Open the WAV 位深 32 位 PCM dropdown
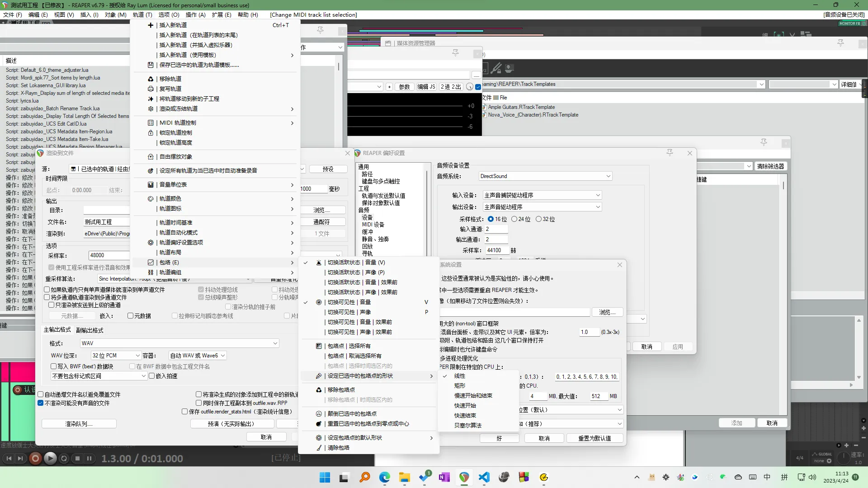This screenshot has height=488, width=868. (x=116, y=356)
